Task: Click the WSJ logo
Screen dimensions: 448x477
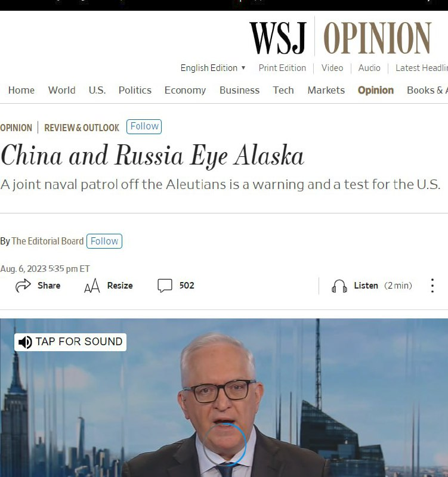Action: 278,38
